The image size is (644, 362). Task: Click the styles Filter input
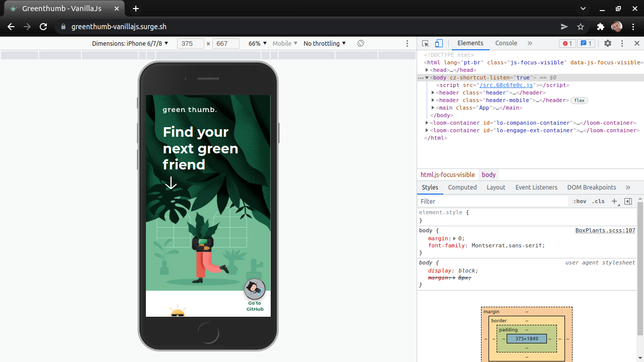(x=493, y=201)
